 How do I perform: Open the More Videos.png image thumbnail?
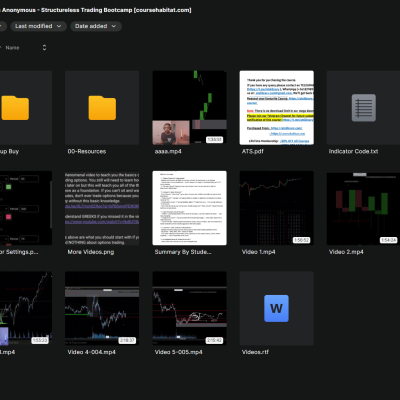(x=102, y=208)
